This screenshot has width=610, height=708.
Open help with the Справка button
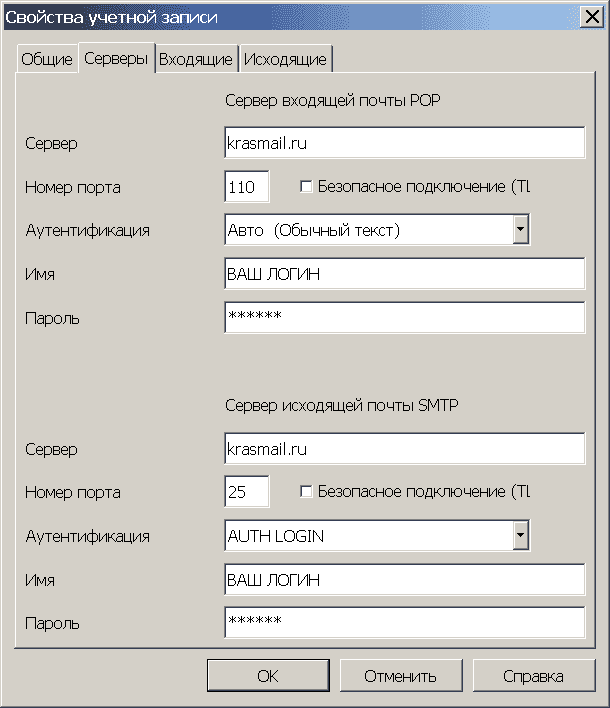point(534,675)
